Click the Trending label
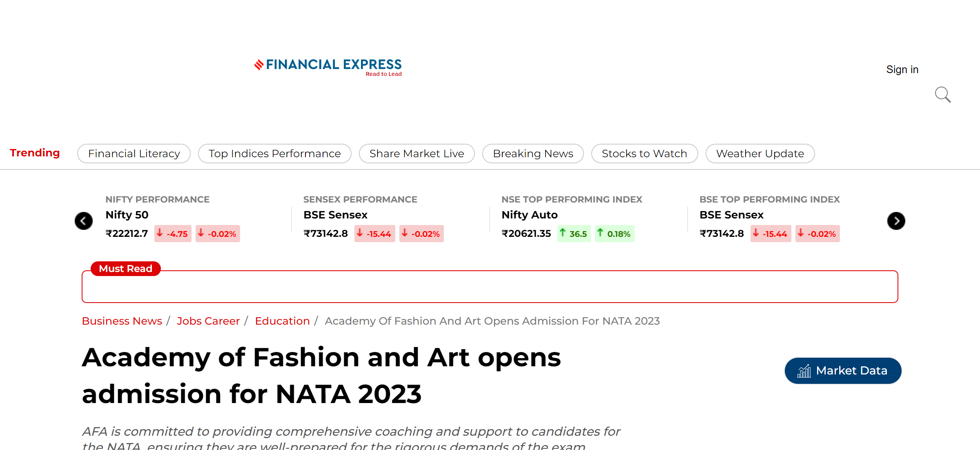Viewport: 980px width, 450px height. tap(35, 153)
